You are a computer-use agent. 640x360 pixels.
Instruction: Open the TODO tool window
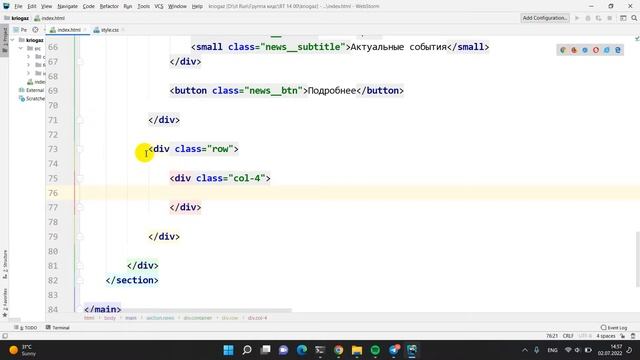click(26, 327)
